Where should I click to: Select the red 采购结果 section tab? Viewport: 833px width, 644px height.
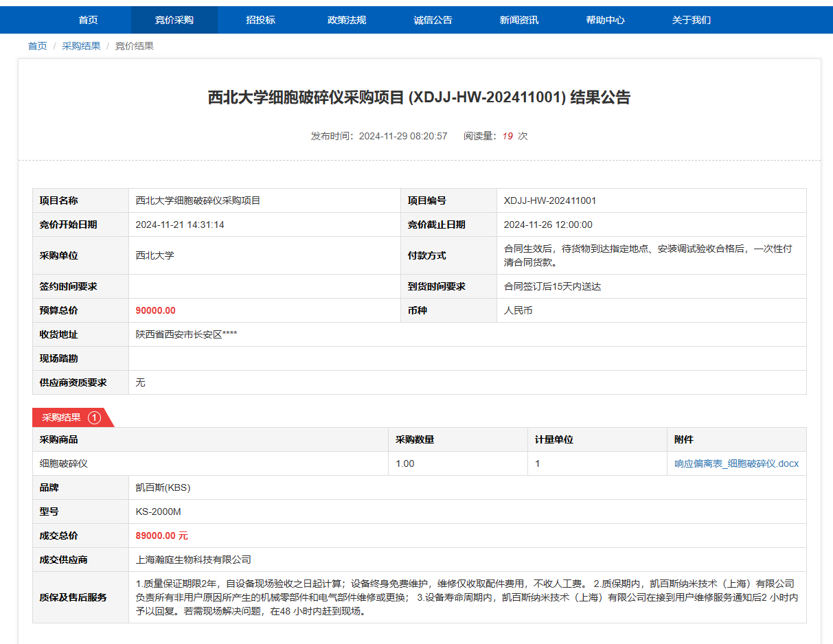62,417
